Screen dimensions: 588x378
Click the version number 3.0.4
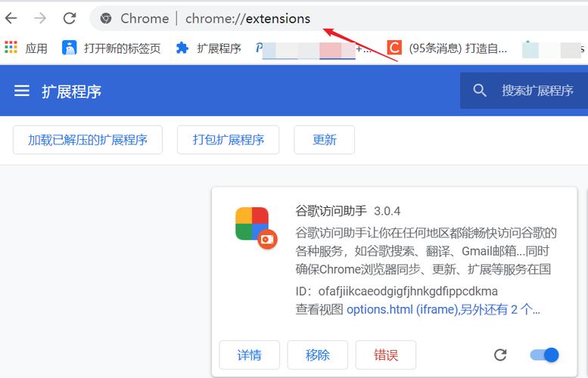pos(387,211)
